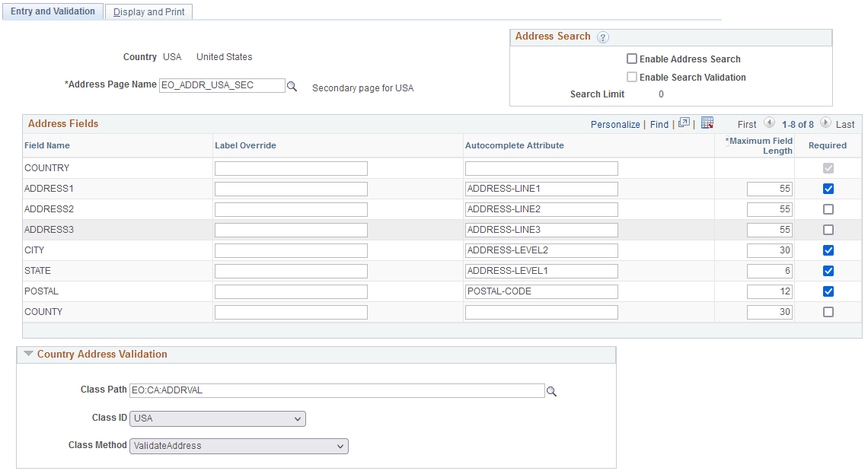Viewport: 868px width, 474px height.
Task: Collapse the Country Address Validation section
Action: click(x=27, y=353)
